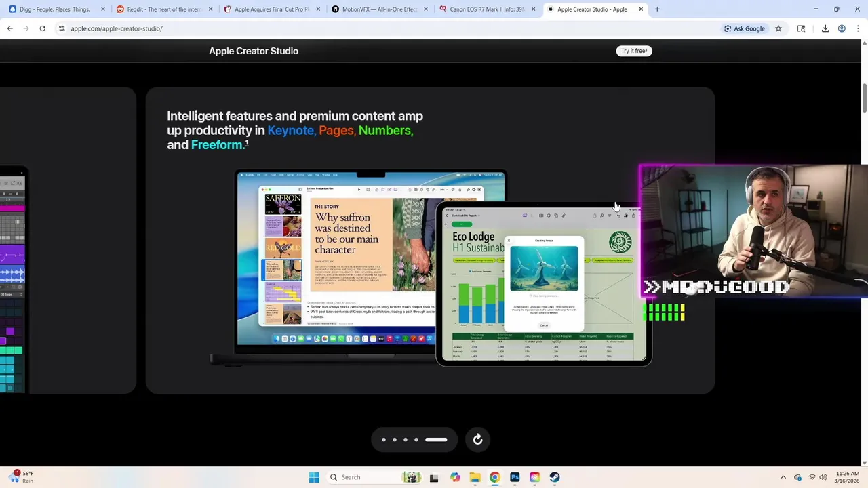Open Wi-Fi network settings in the tray
This screenshot has width=868, height=488.
click(812, 477)
